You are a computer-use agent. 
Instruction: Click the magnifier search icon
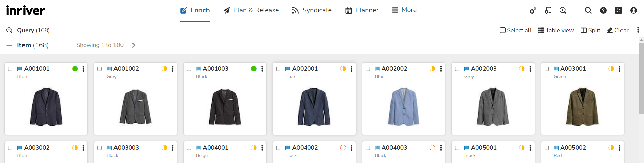(x=588, y=11)
